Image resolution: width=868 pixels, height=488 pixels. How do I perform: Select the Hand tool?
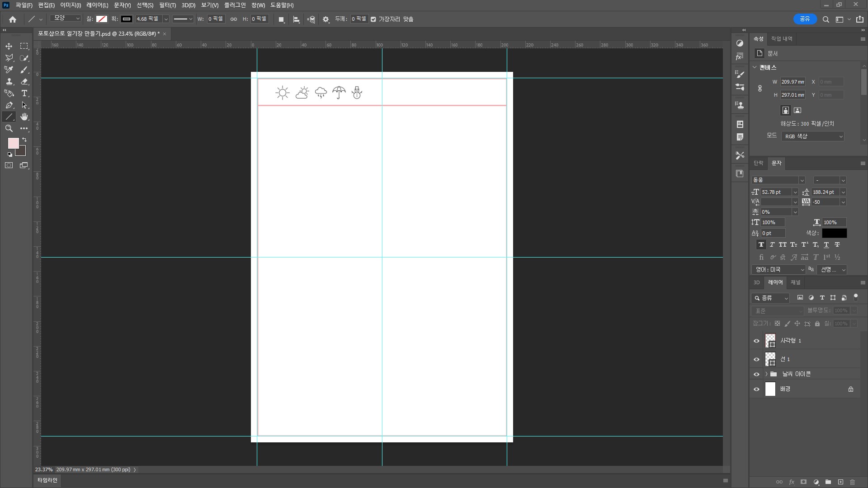point(24,117)
